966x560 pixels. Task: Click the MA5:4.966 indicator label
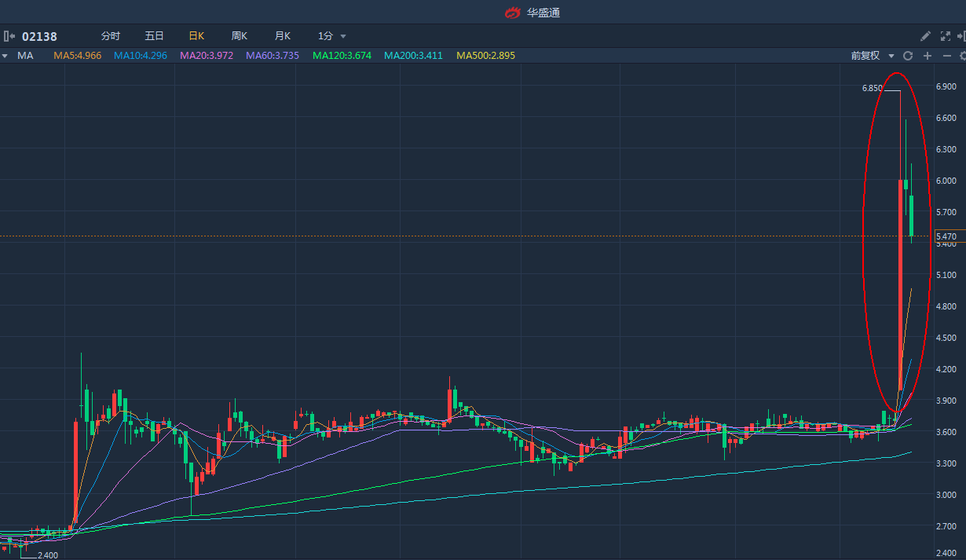coord(77,56)
